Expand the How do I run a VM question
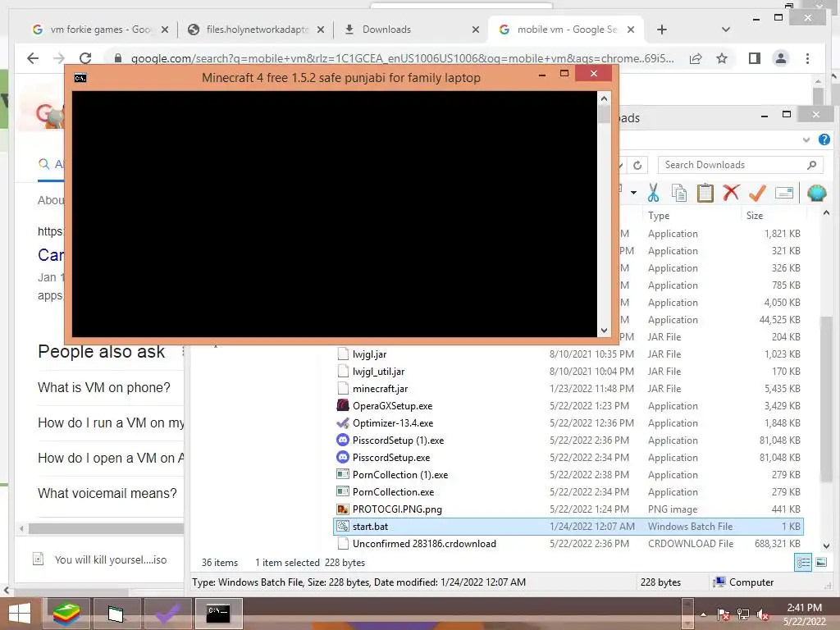The width and height of the screenshot is (840, 630). pyautogui.click(x=111, y=422)
